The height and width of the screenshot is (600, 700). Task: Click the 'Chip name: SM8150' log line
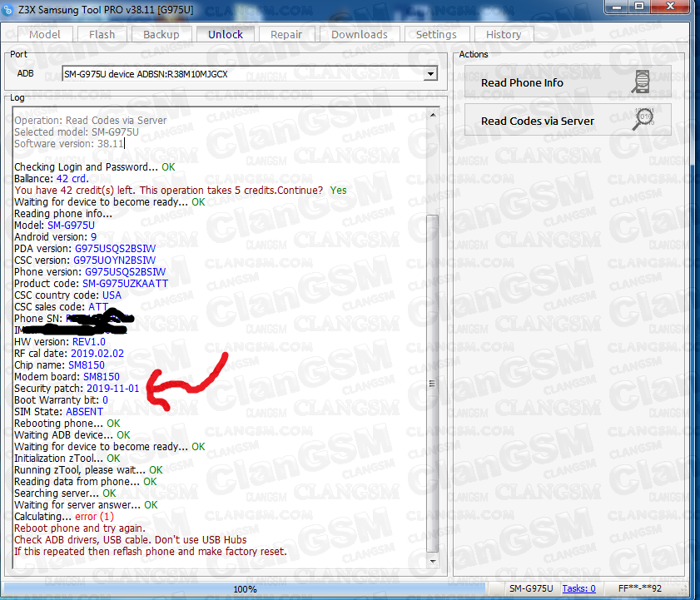tap(59, 365)
